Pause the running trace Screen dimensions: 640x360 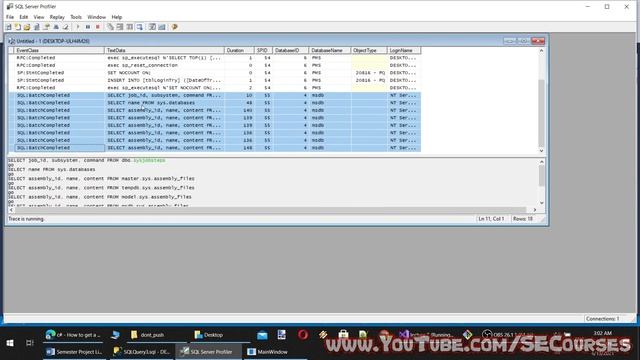88,27
